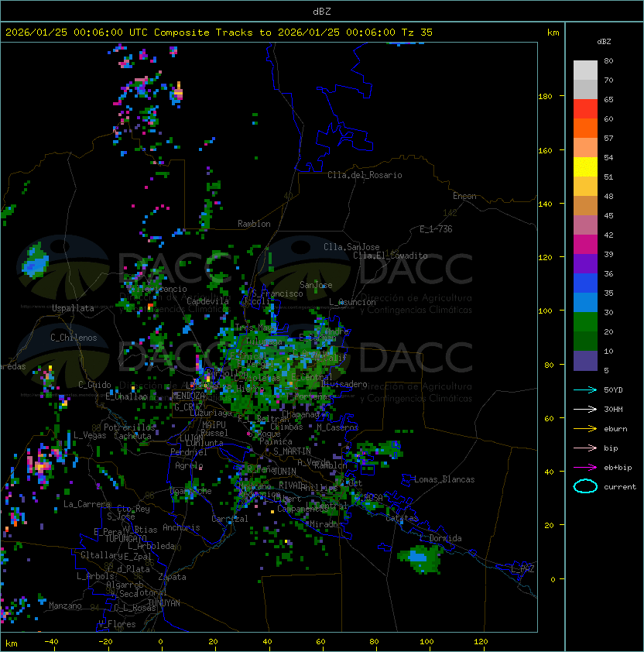Pick the yellow 51-54 dBZ swatch
The image size is (644, 652).
pos(585,166)
